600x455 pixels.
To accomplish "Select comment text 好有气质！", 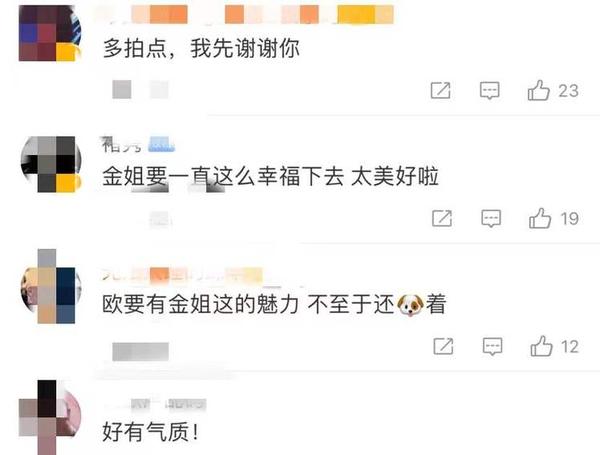I will pos(151,432).
